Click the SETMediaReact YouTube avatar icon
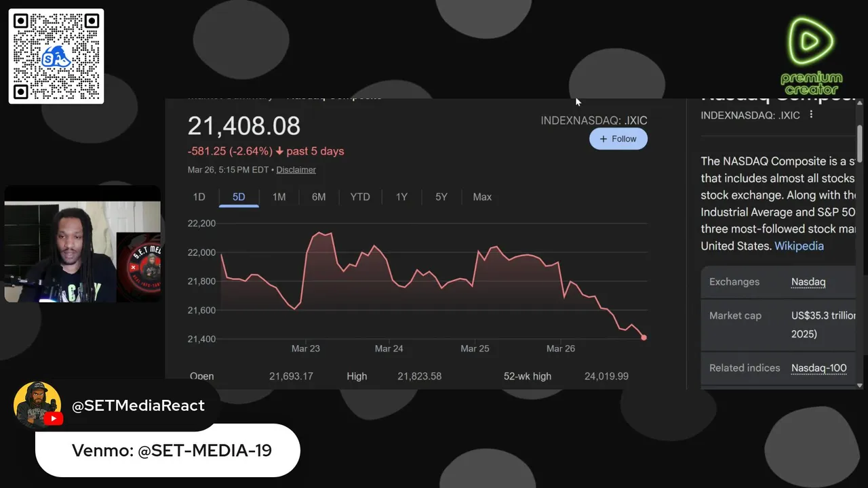Screen dimensions: 868x488 point(37,405)
